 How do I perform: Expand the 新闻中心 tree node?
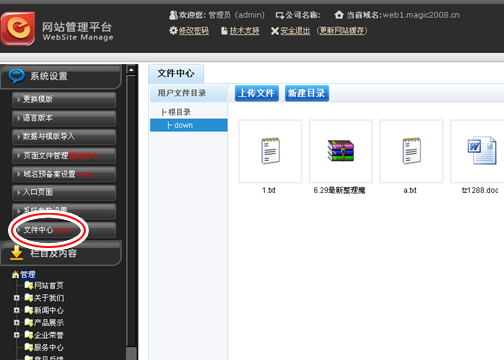pos(16,310)
